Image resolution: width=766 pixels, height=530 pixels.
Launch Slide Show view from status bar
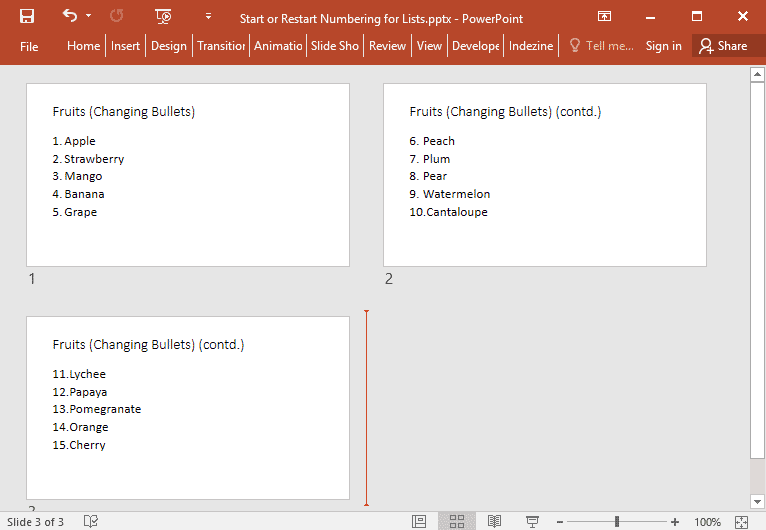532,521
